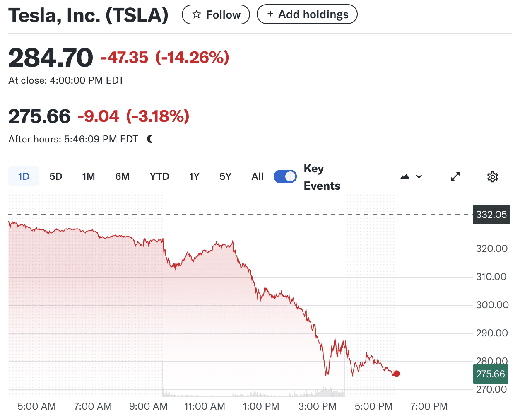Screen dimensions: 520x420
Task: Select the 1D time range tab
Action: click(24, 176)
